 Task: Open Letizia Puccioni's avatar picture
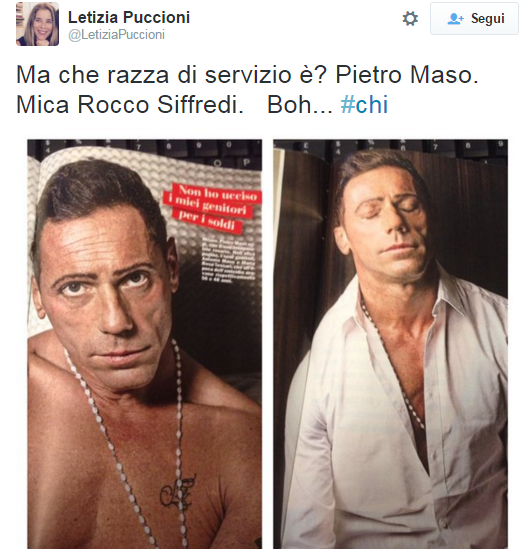click(37, 24)
